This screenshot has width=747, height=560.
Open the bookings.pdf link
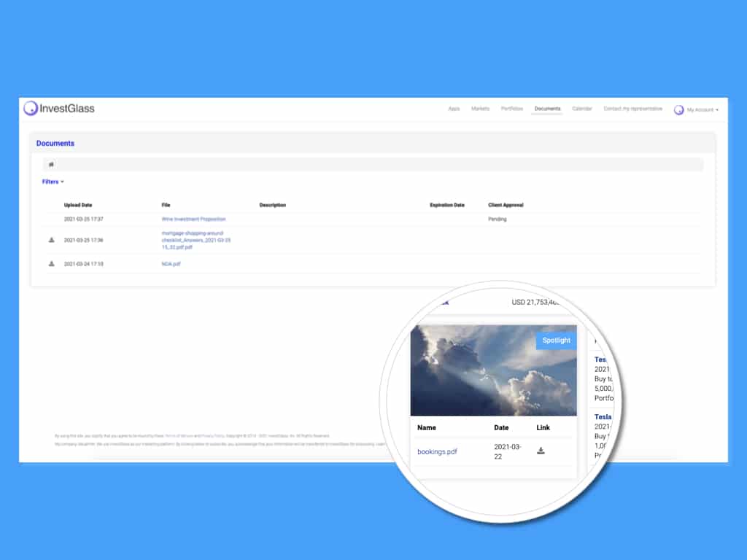pos(437,452)
